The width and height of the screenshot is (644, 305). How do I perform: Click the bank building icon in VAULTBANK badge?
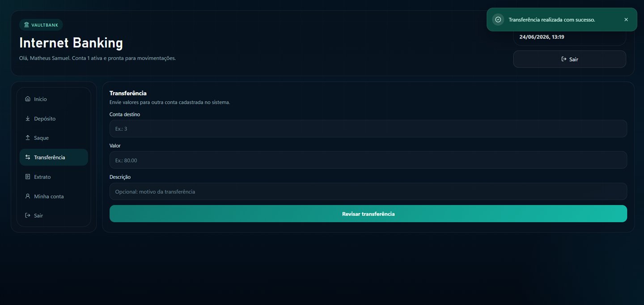click(26, 25)
